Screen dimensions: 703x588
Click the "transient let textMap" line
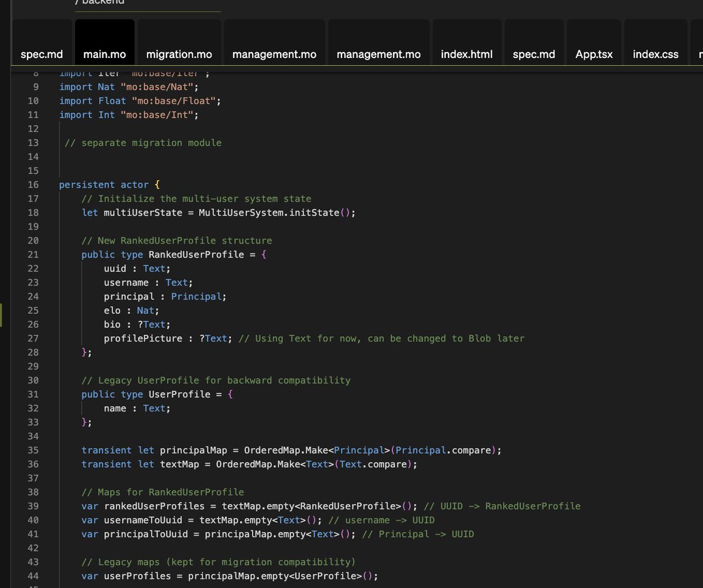pos(250,464)
